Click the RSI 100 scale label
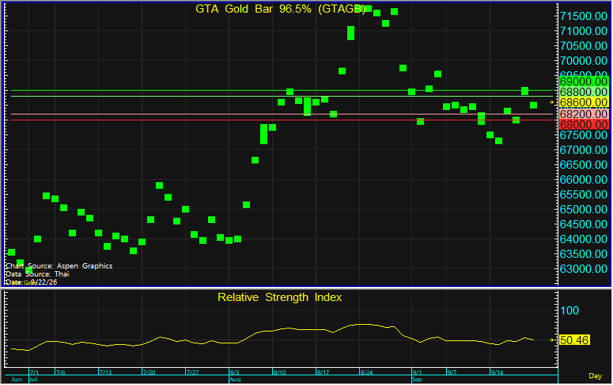Viewport: 613px width, 385px height. click(570, 311)
